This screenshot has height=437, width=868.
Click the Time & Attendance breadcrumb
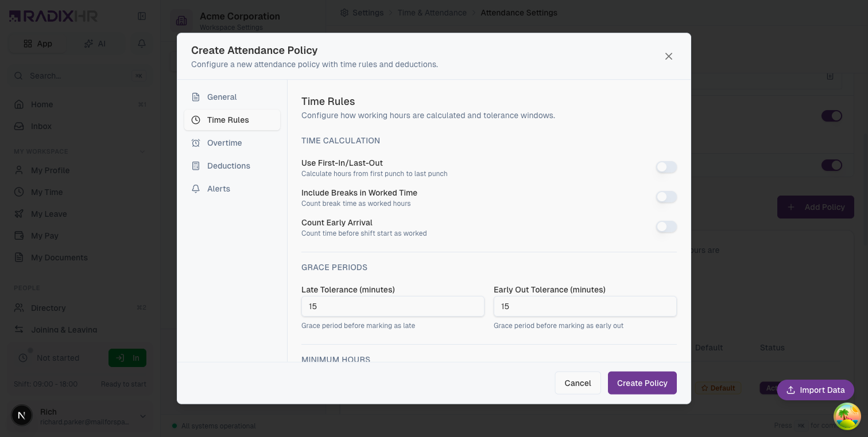click(432, 13)
